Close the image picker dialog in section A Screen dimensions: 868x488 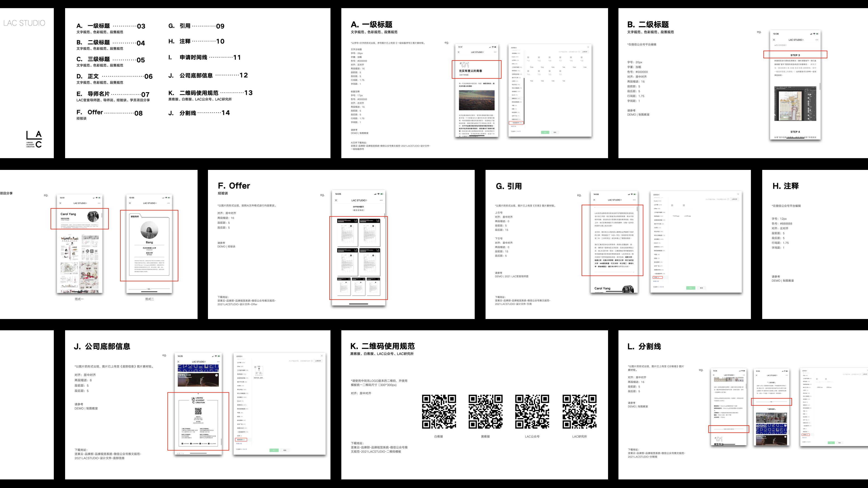(588, 47)
